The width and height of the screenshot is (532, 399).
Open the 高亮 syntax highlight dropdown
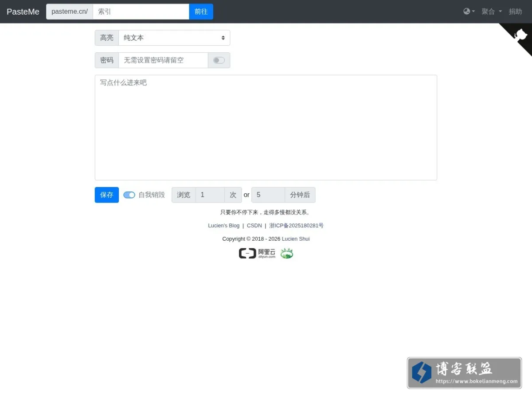click(174, 38)
